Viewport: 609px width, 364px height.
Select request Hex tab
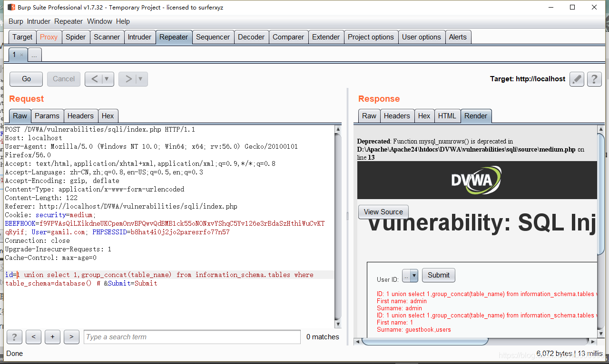(108, 116)
